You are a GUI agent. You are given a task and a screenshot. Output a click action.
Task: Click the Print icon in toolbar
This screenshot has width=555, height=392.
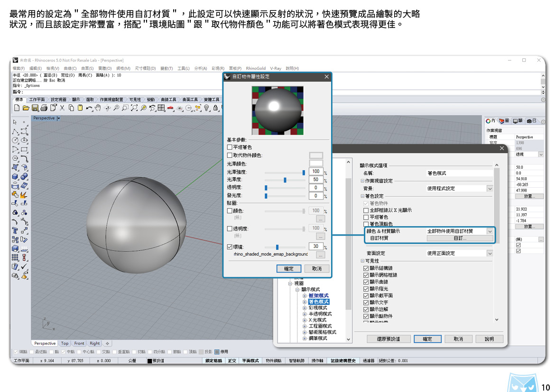tap(44, 108)
